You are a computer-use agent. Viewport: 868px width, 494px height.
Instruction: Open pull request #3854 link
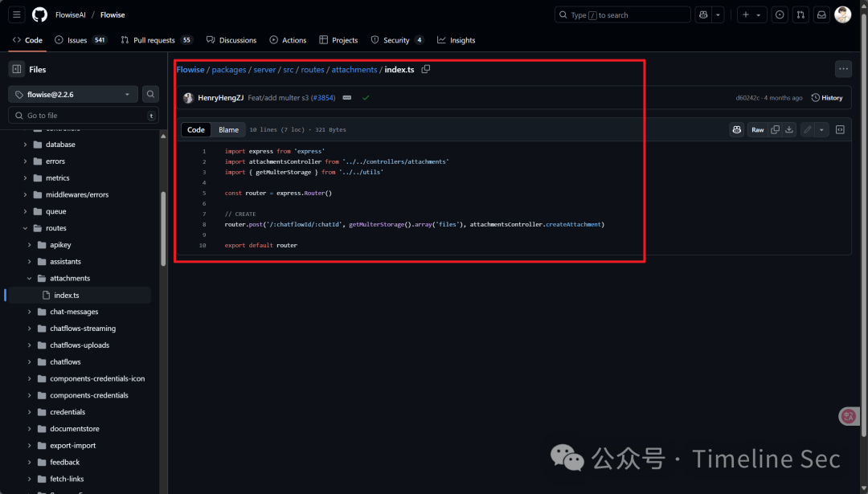coord(324,98)
